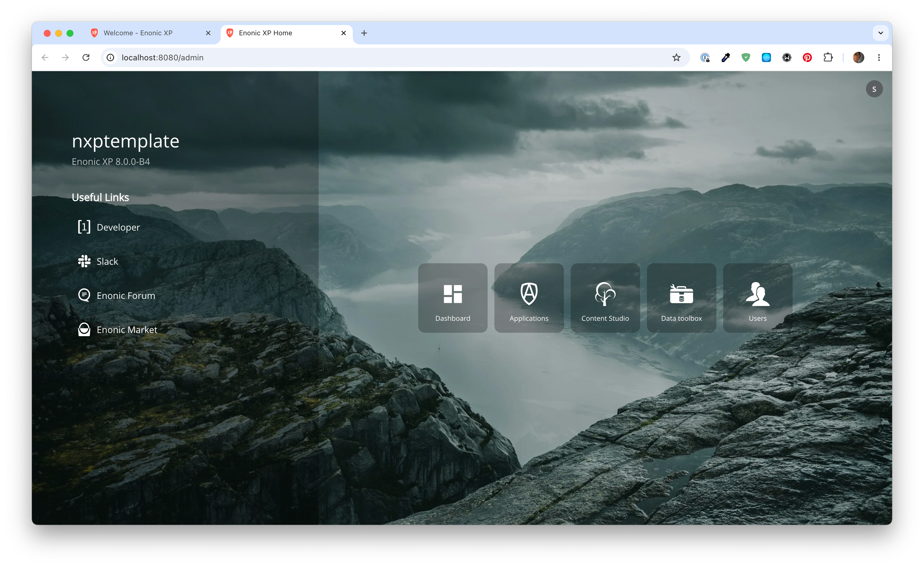This screenshot has height=567, width=924.
Task: Visit the Enonic Forum link
Action: pos(116,295)
